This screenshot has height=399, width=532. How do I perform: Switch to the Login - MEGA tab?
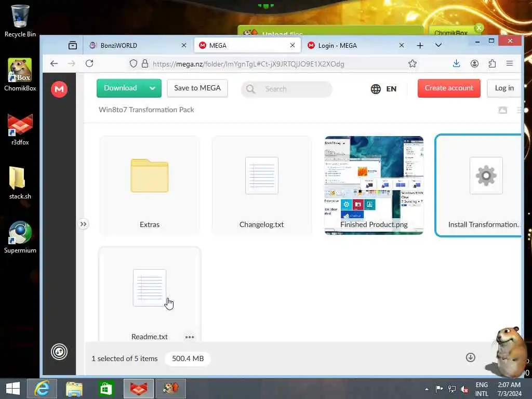356,46
